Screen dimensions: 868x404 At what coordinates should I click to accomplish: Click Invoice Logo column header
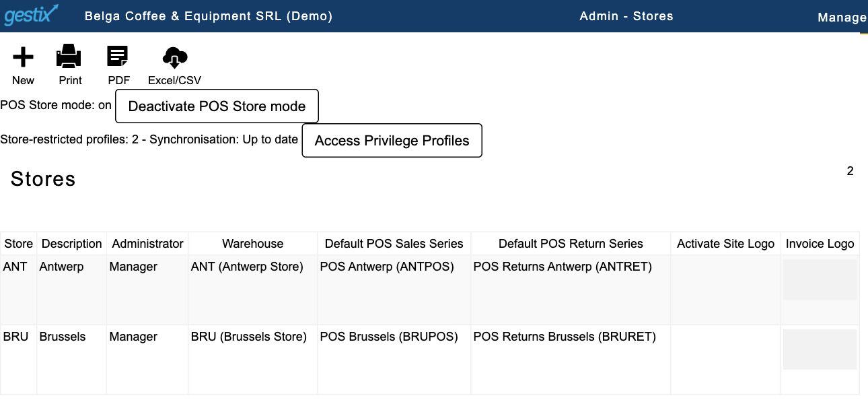point(820,244)
